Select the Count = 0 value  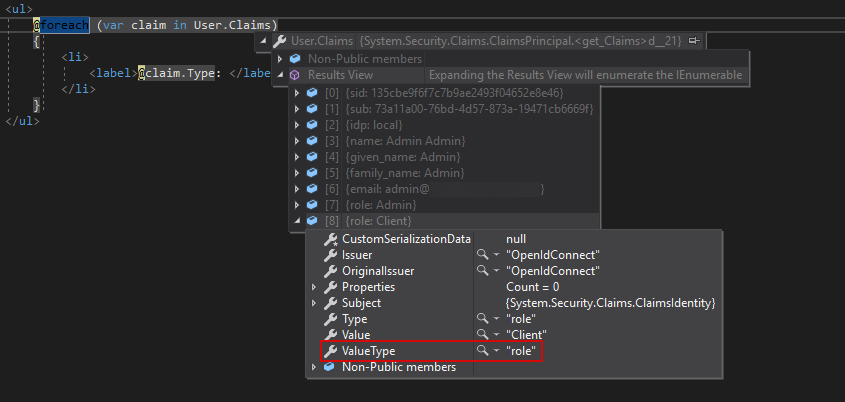[x=532, y=287]
